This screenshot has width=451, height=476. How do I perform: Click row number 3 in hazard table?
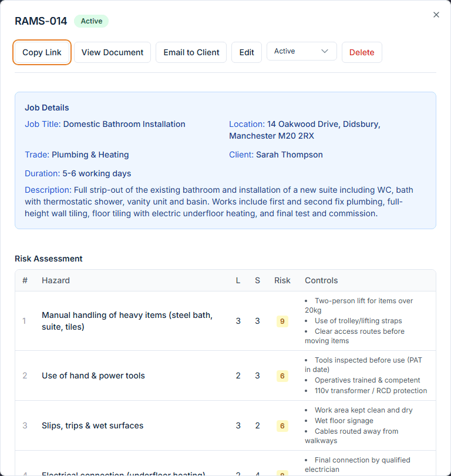click(25, 425)
